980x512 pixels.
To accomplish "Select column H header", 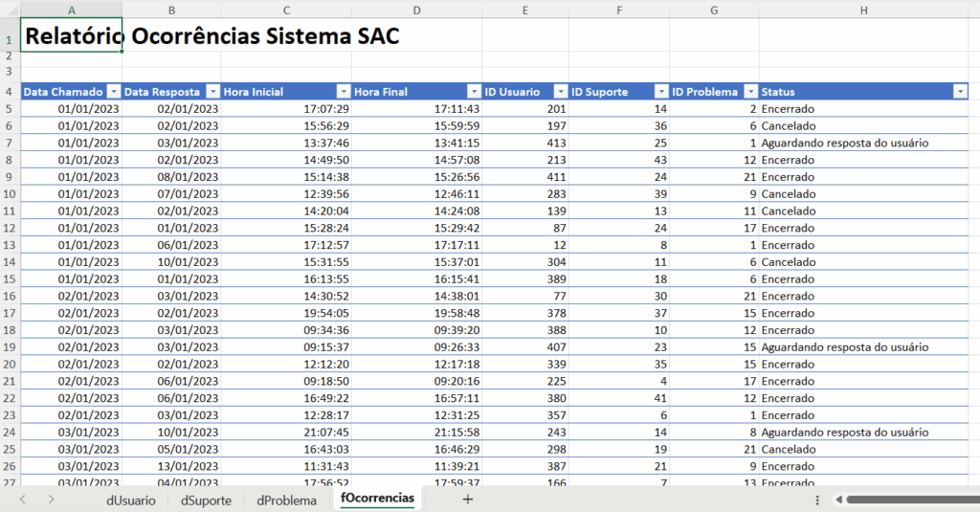I will tap(864, 10).
